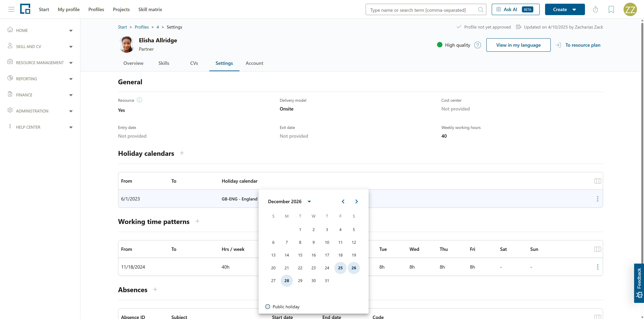Add a new working time pattern
The image size is (644, 319).
[x=197, y=221]
